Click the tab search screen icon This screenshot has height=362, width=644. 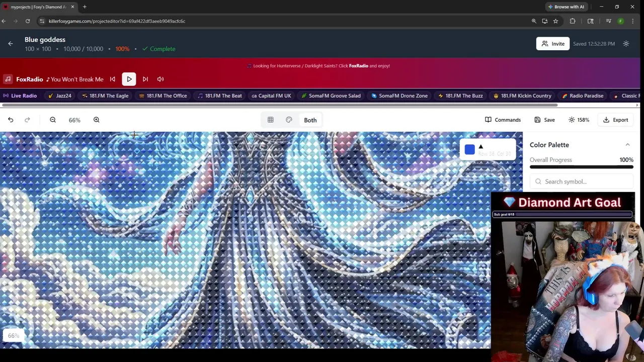click(x=591, y=21)
